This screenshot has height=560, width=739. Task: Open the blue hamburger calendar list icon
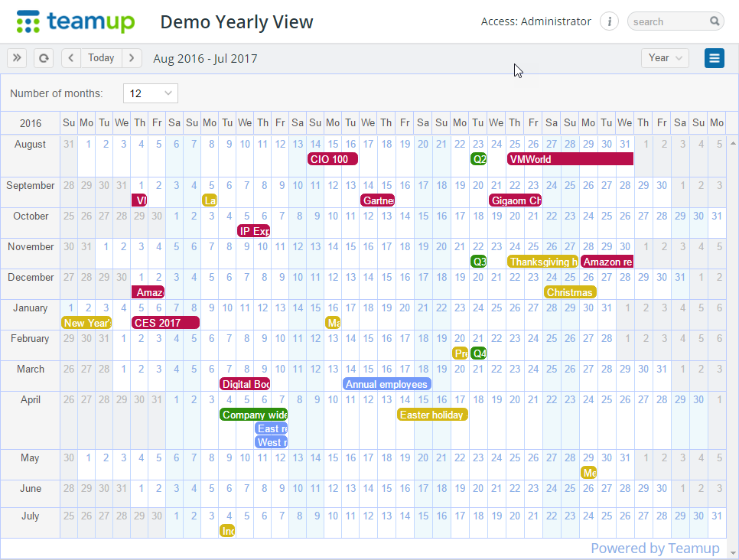click(714, 57)
